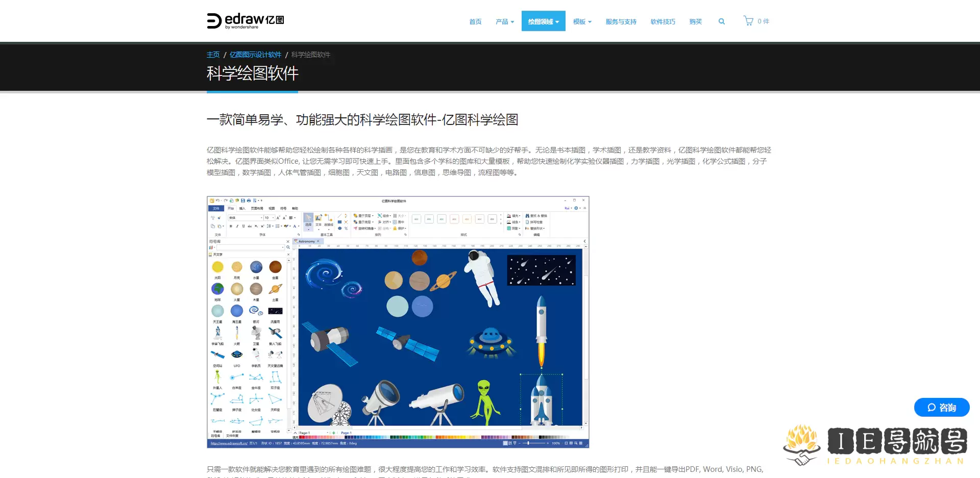Switch to the 页面布局 ribbon tab

257,208
